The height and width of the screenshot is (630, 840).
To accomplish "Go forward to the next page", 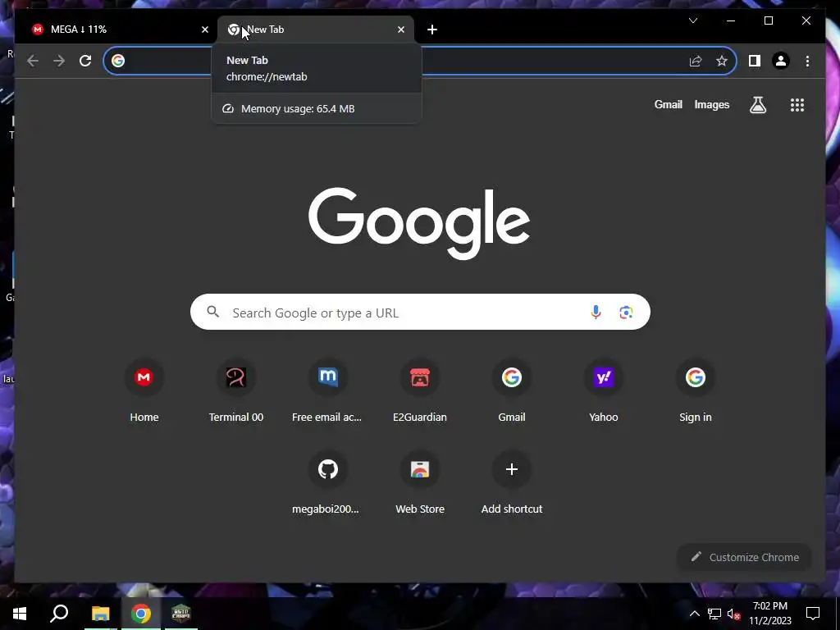I will [x=59, y=61].
